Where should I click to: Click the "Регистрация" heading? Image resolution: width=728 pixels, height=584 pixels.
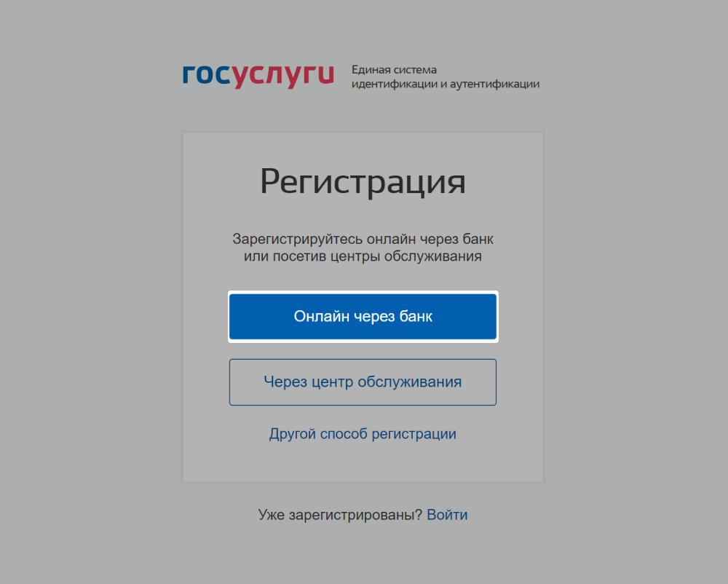[x=363, y=182]
